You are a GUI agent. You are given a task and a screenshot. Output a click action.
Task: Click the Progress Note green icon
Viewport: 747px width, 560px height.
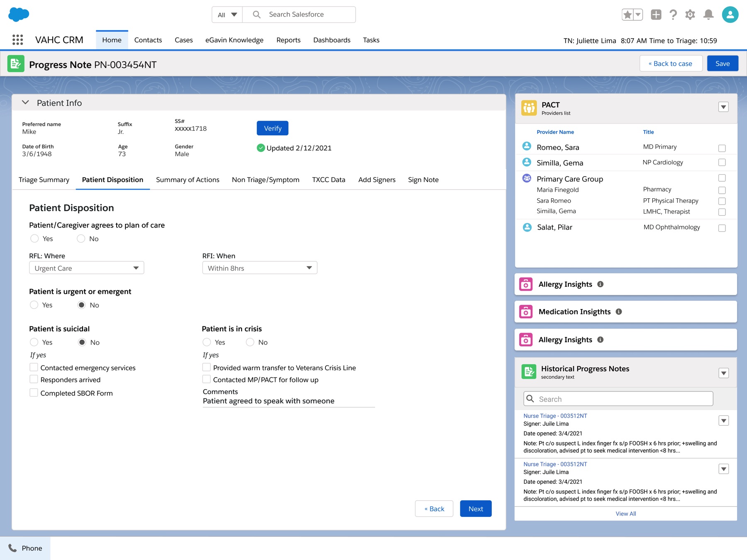click(x=16, y=64)
